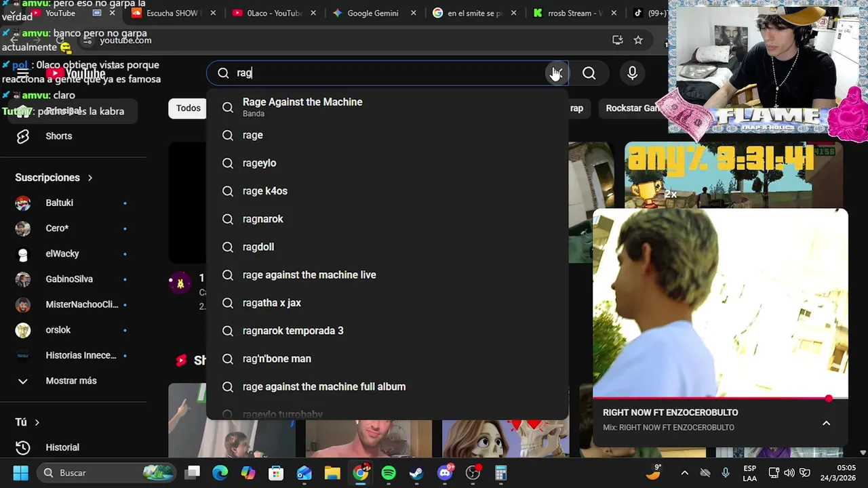Activate voice search microphone icon
The image size is (868, 488).
pos(632,73)
